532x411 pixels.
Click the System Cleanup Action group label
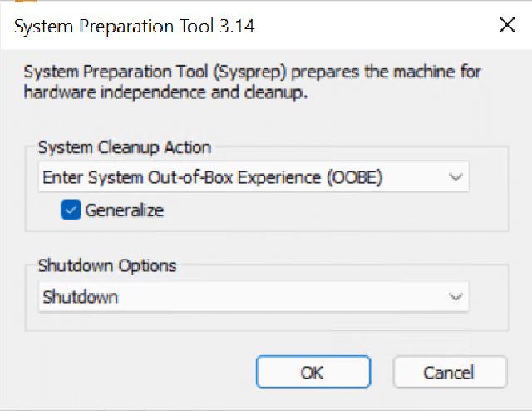pyautogui.click(x=125, y=148)
